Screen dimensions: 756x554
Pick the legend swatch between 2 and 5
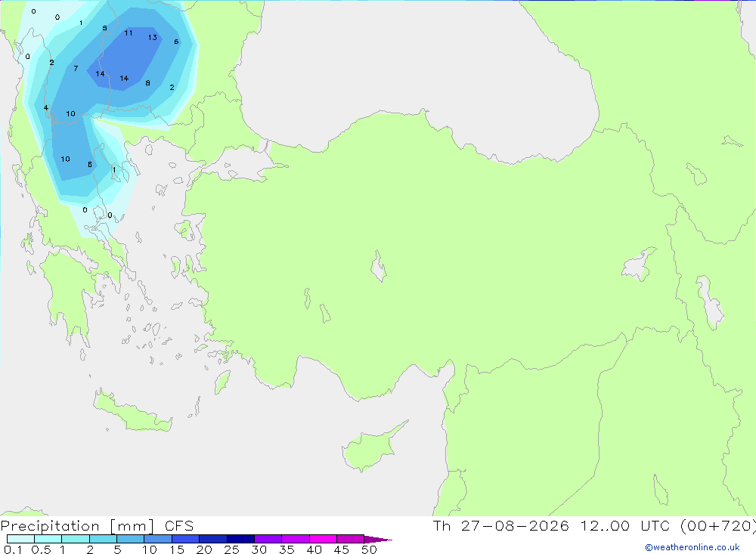[103, 539]
